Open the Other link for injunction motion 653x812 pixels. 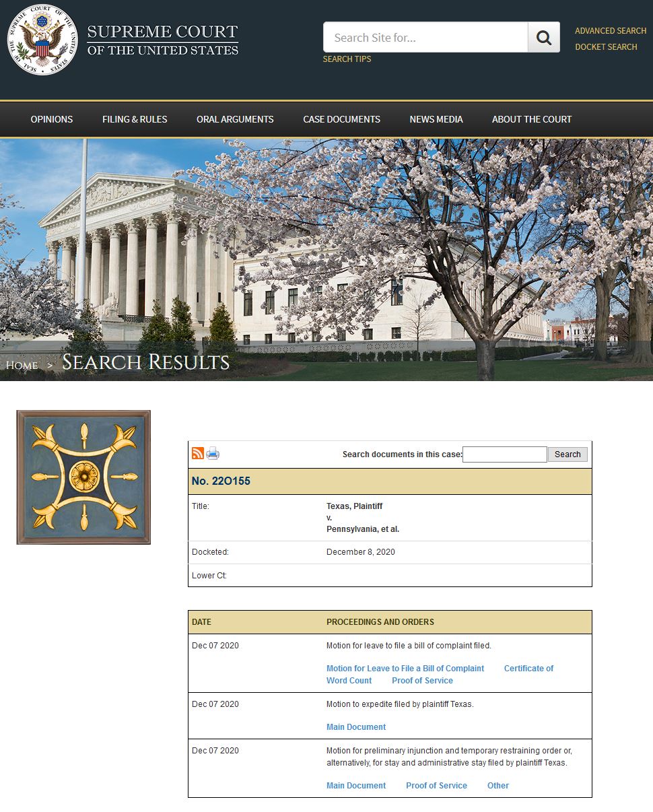498,786
